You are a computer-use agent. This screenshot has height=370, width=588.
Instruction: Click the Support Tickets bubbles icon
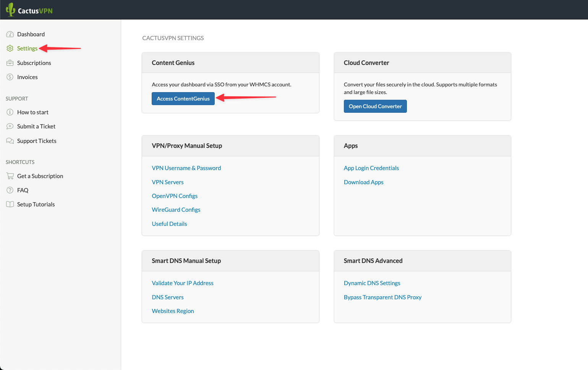pos(10,141)
